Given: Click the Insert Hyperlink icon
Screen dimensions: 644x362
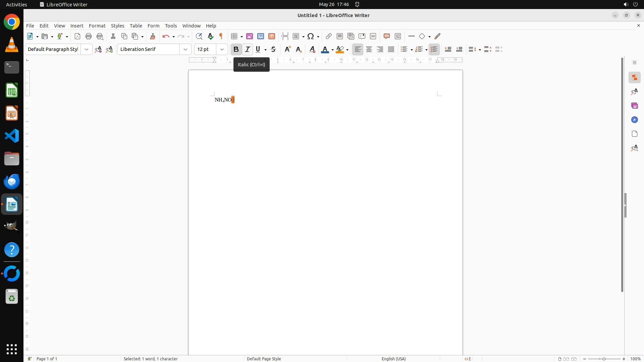Looking at the screenshot, I should (329, 36).
